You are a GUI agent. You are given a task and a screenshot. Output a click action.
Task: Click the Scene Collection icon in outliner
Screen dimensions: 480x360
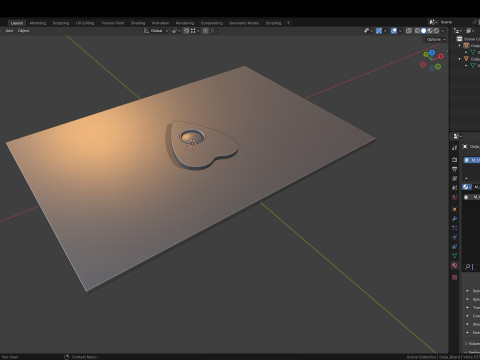point(460,39)
